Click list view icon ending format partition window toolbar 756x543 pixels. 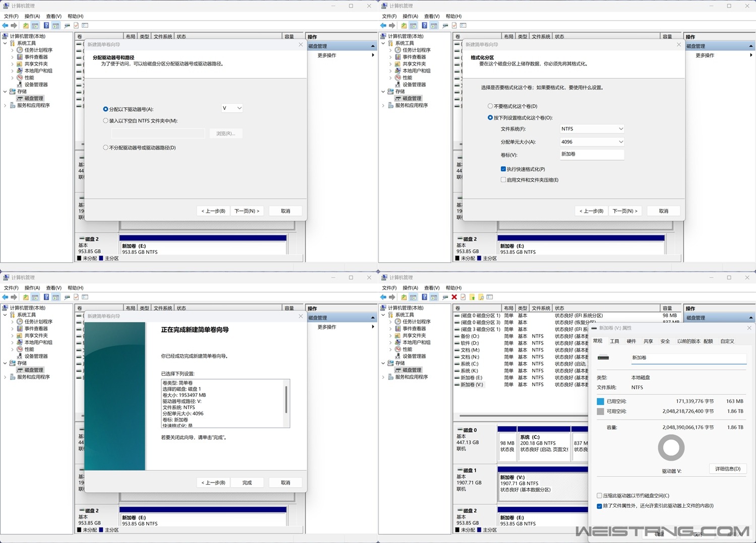(463, 26)
